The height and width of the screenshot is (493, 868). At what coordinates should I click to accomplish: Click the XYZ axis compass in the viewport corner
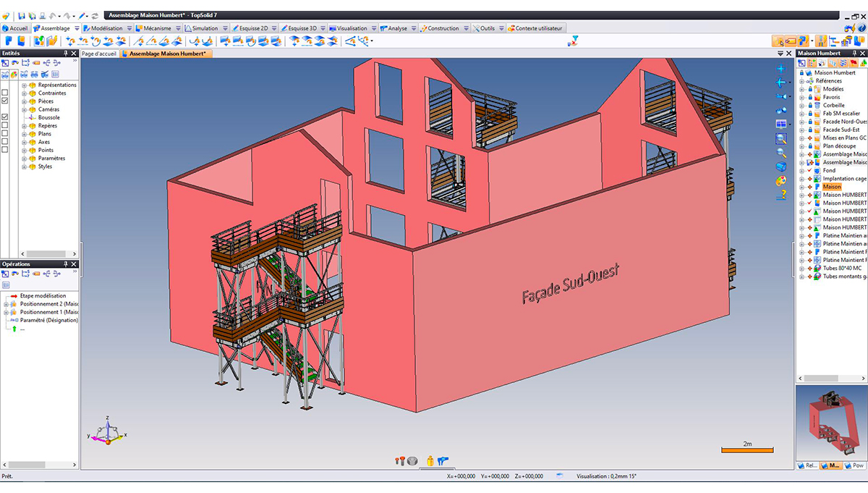pyautogui.click(x=108, y=432)
